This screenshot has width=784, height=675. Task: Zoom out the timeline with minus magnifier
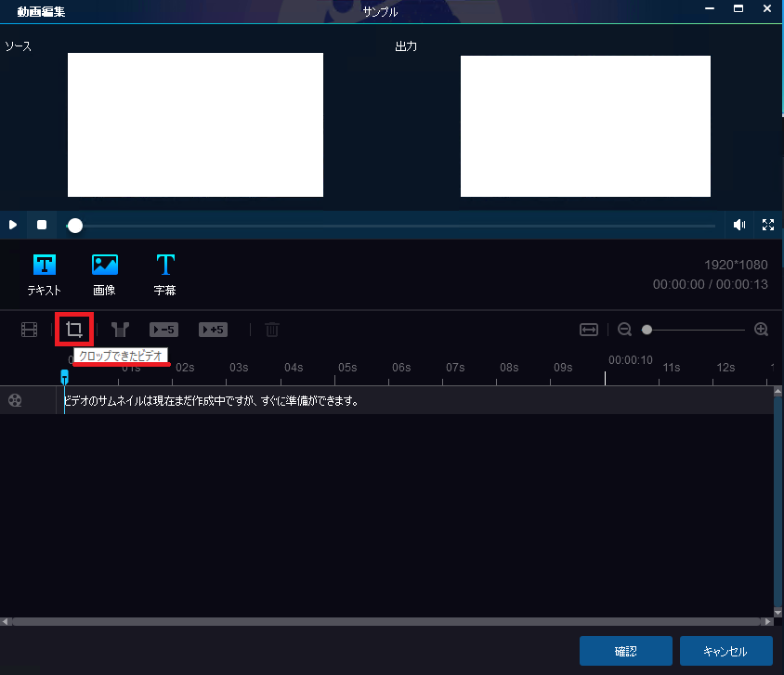624,330
